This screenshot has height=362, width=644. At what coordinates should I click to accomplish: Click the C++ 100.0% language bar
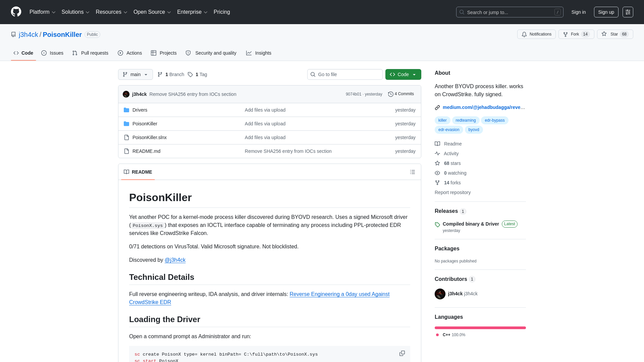[480, 328]
